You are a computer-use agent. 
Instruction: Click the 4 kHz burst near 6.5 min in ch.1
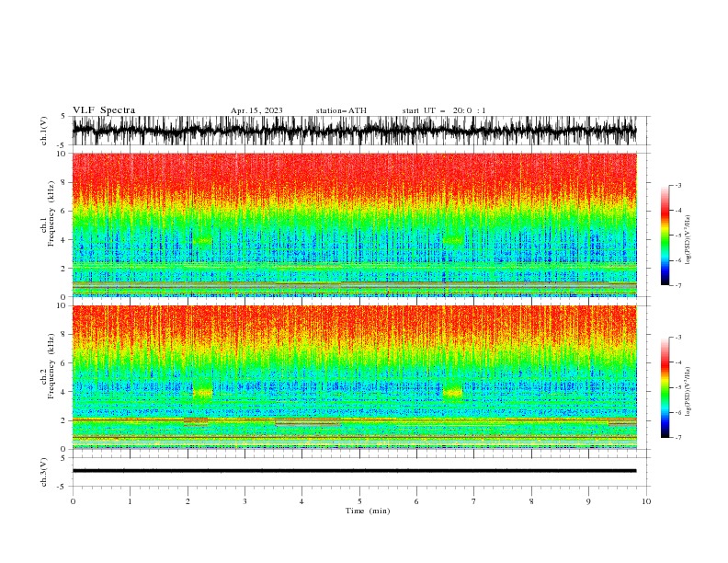coord(452,240)
